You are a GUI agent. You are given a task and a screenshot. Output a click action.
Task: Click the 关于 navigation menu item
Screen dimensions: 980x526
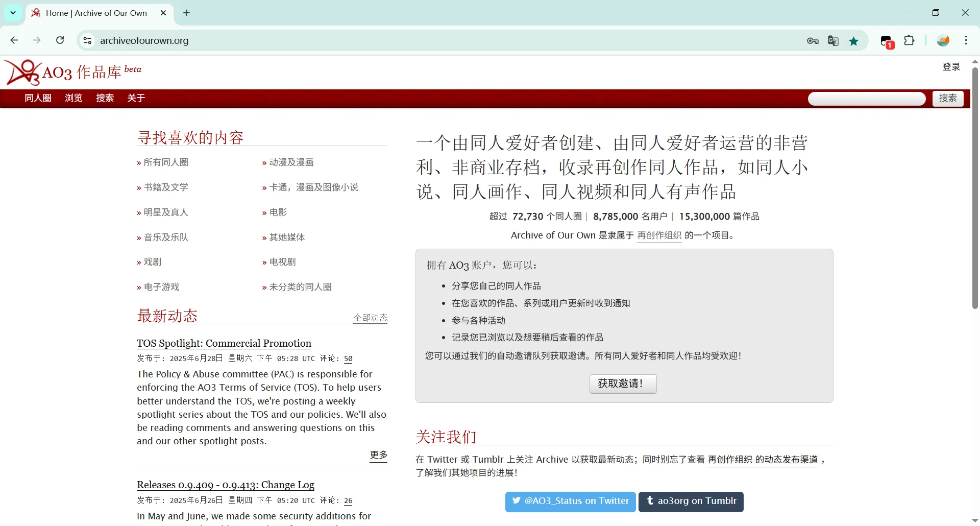(135, 98)
